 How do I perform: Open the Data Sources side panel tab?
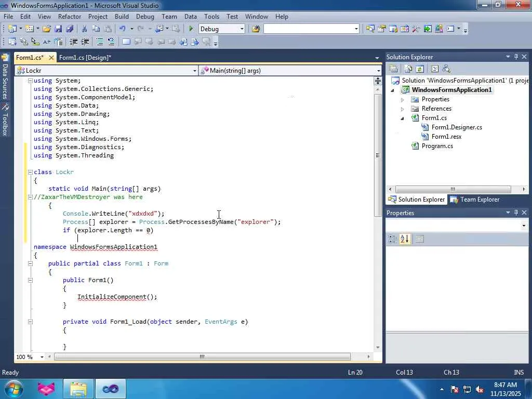(x=5, y=77)
